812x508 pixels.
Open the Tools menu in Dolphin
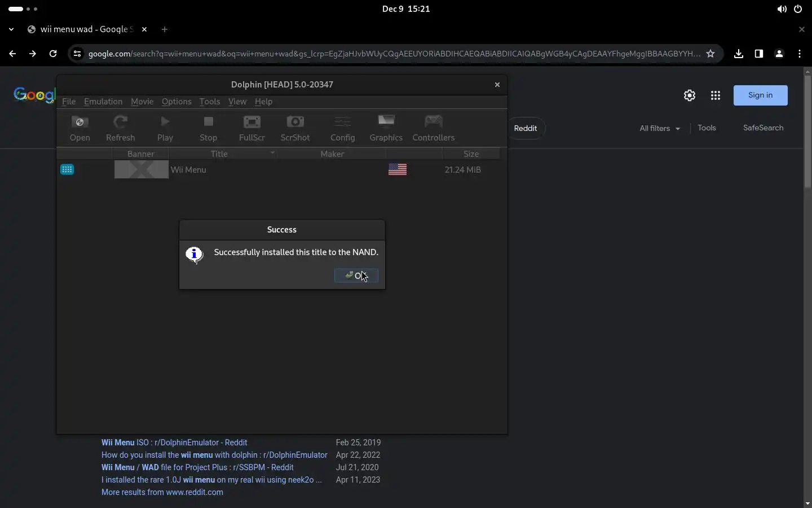point(210,102)
